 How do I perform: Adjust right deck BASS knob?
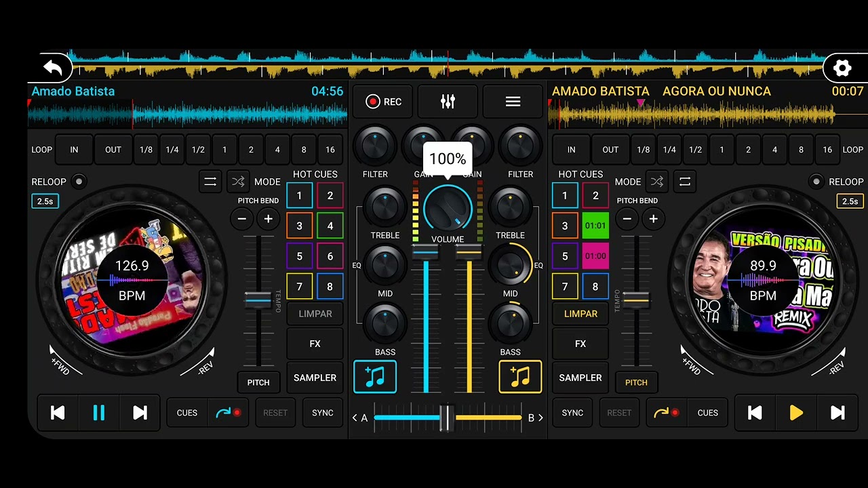[x=510, y=324]
